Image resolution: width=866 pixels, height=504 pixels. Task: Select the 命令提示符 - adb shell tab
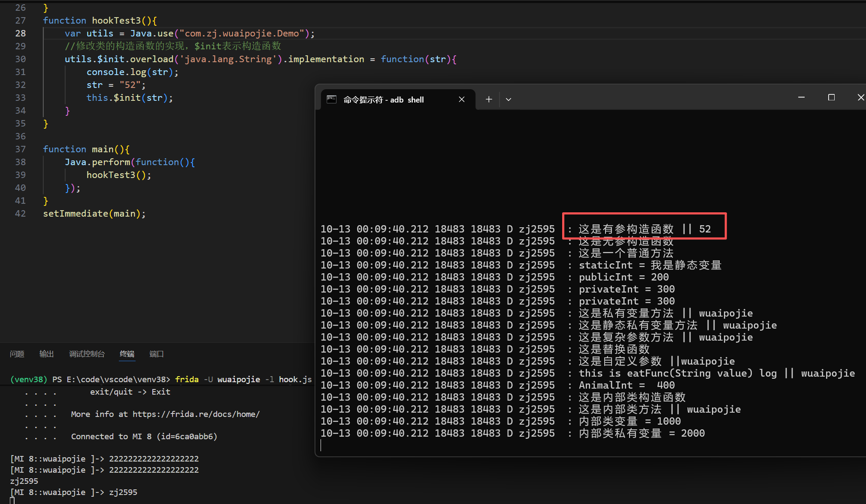pos(383,100)
